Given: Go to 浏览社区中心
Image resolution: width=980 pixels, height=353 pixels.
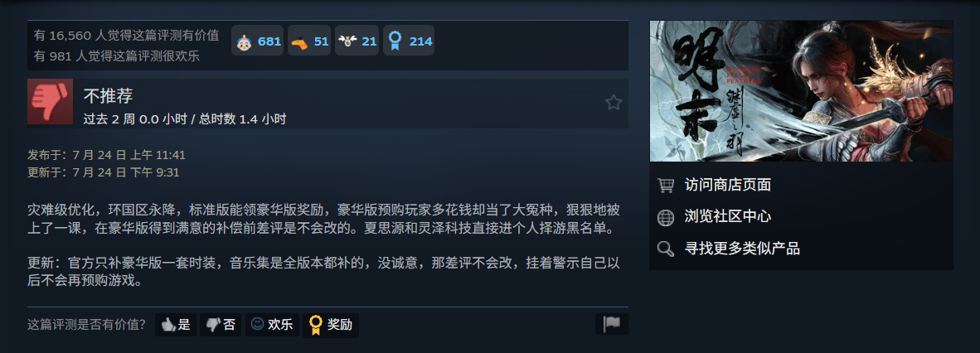Looking at the screenshot, I should 727,217.
